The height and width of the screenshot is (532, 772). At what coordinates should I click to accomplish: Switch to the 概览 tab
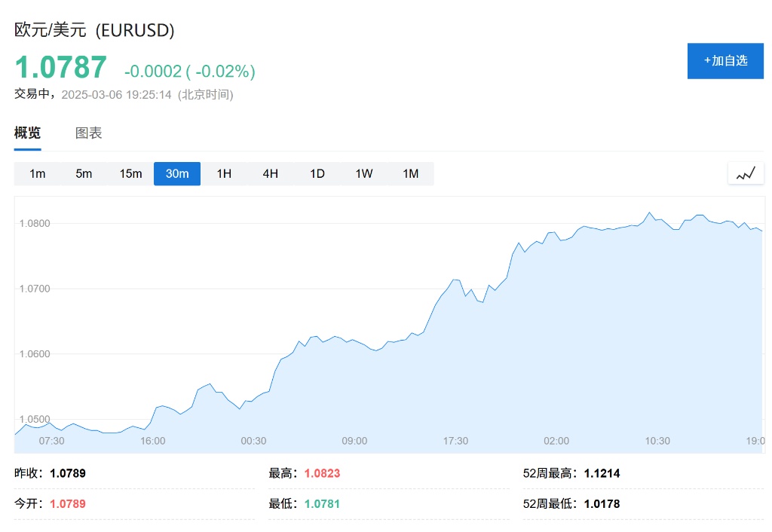pos(28,133)
